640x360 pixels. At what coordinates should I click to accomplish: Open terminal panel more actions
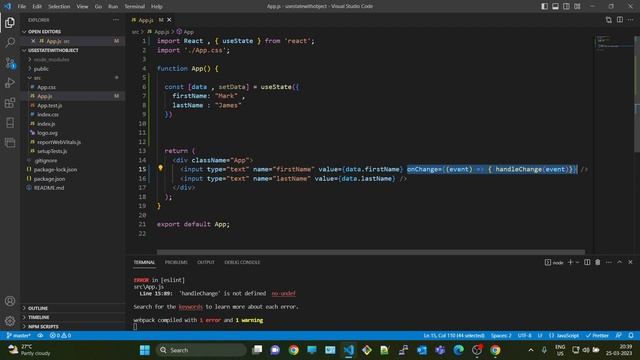click(609, 262)
